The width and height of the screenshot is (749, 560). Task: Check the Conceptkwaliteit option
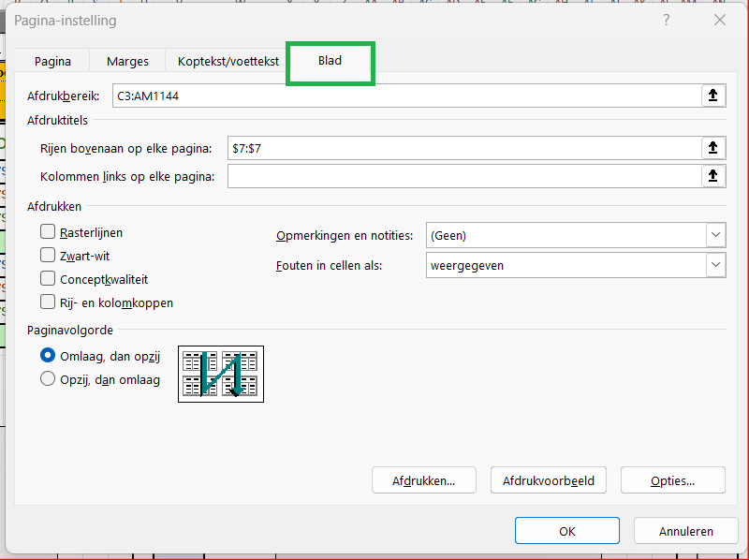click(48, 278)
